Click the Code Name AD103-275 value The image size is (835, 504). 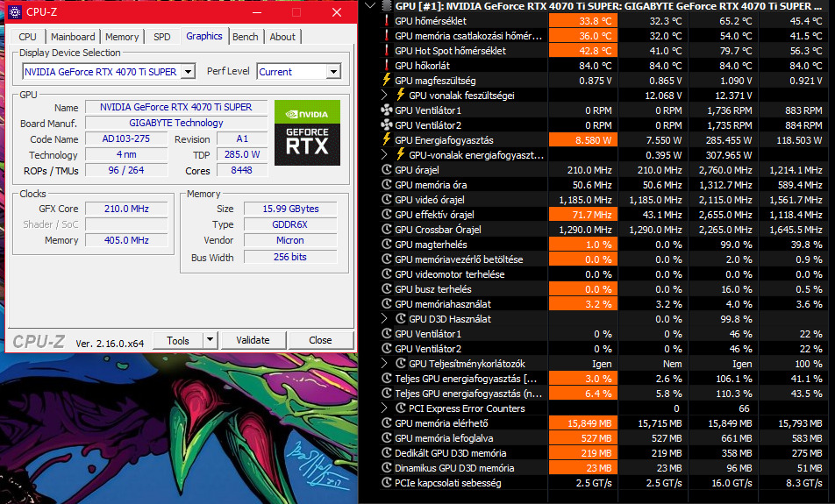tap(126, 138)
